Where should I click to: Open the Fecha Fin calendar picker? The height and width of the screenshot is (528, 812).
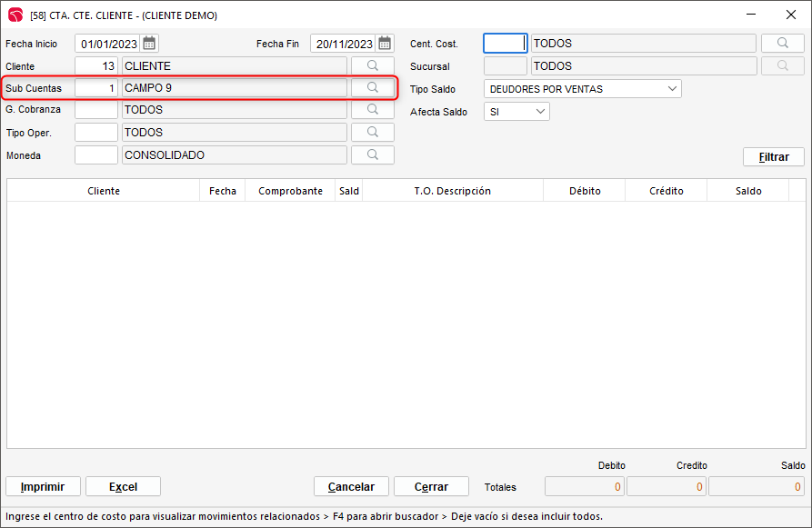385,44
